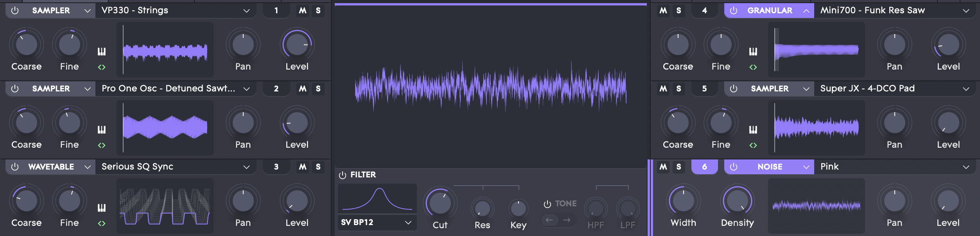
Task: Mute layer 3 with its M button
Action: pos(303,167)
